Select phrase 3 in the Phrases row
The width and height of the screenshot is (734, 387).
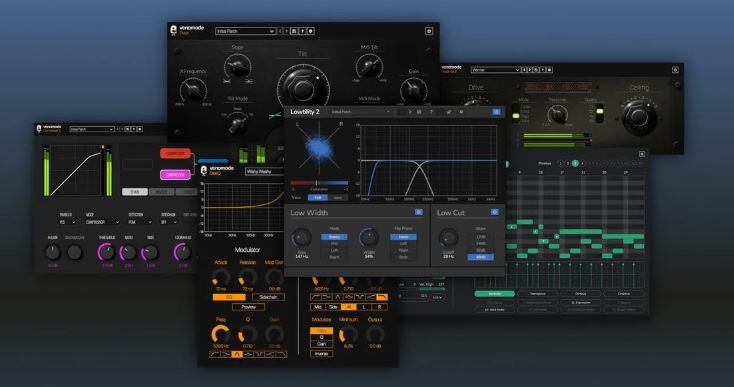click(575, 163)
